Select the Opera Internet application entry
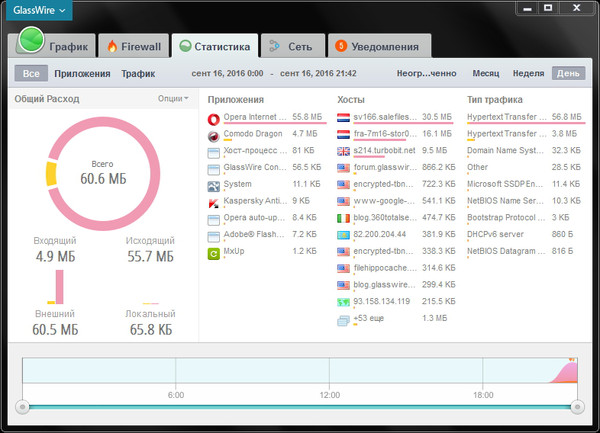 tap(267, 117)
